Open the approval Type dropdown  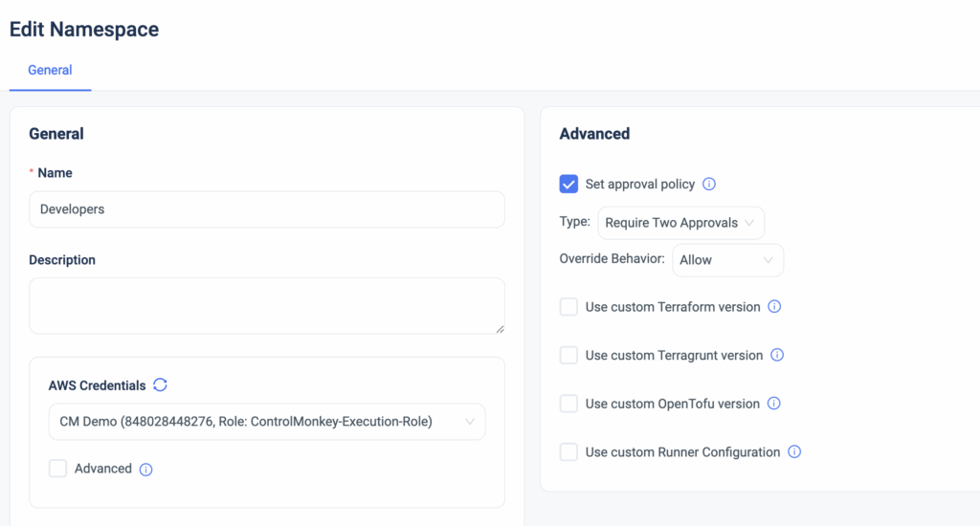point(680,223)
